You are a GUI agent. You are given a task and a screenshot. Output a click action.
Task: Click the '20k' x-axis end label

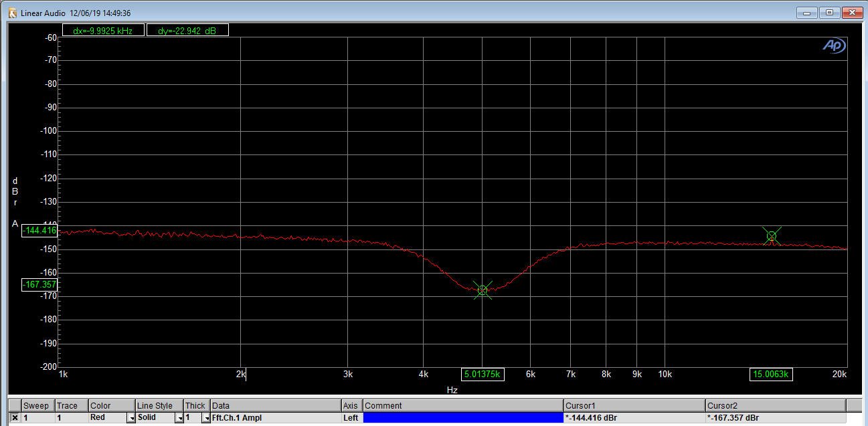[840, 375]
